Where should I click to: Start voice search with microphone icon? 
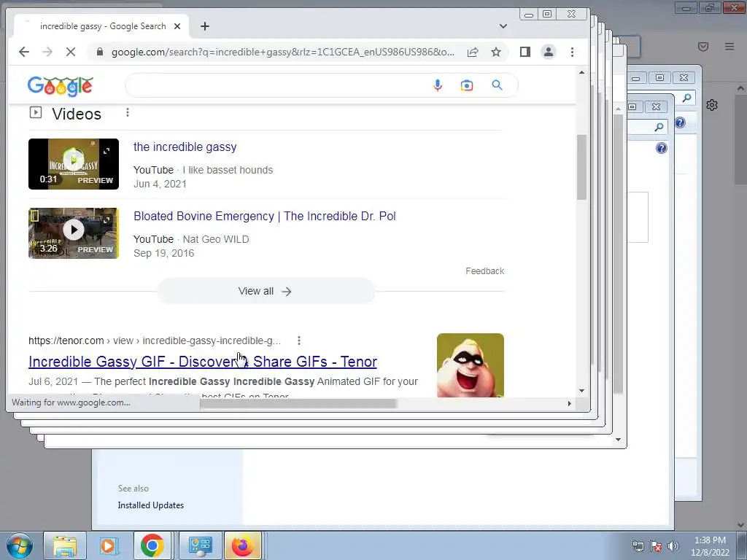click(438, 85)
